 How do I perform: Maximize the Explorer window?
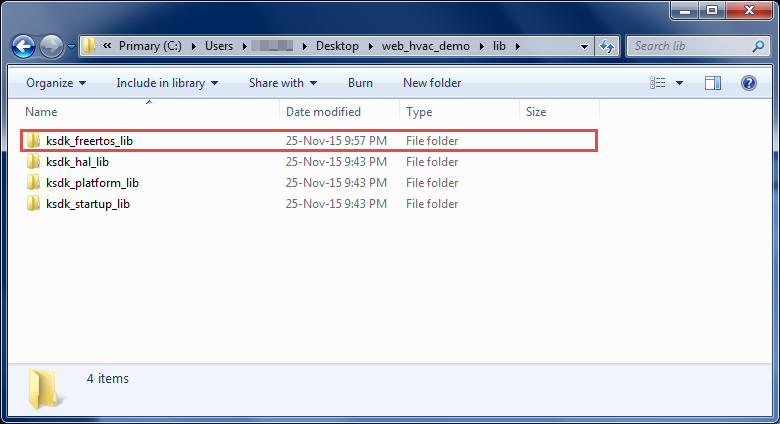coord(712,10)
